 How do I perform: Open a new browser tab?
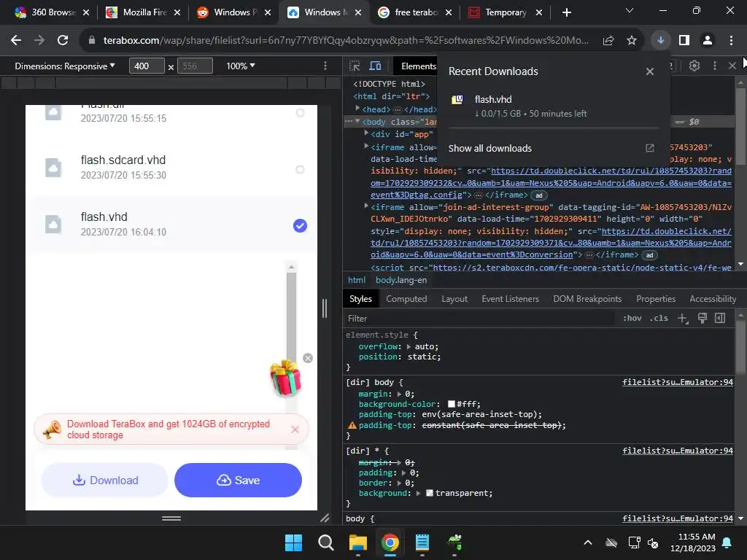tap(566, 12)
